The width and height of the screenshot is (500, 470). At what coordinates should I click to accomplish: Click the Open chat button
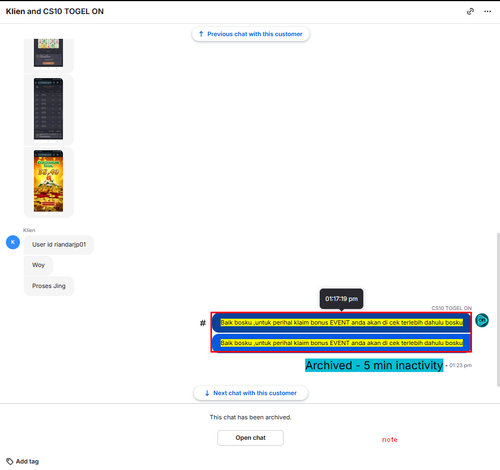(x=250, y=438)
